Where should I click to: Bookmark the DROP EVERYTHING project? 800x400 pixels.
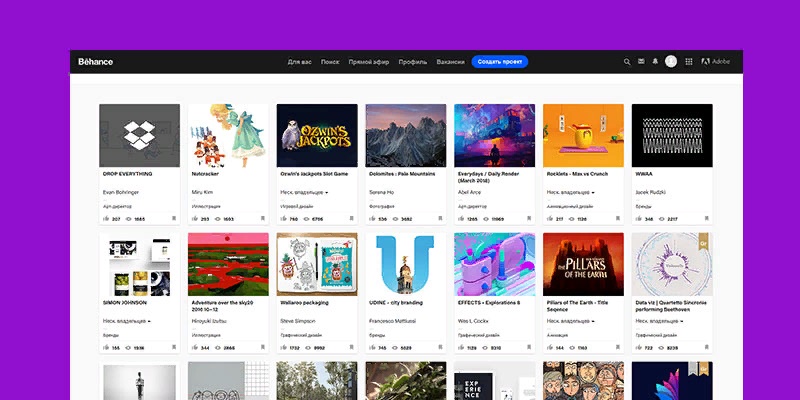click(173, 218)
